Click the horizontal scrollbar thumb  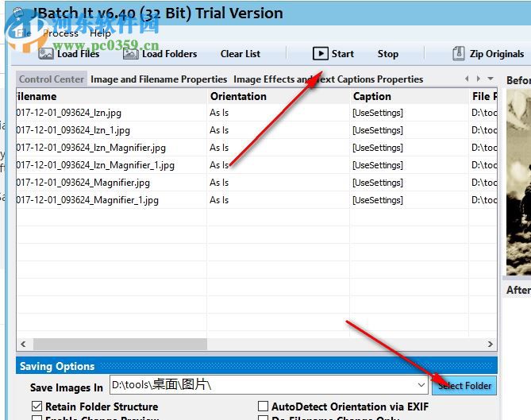tap(120, 344)
